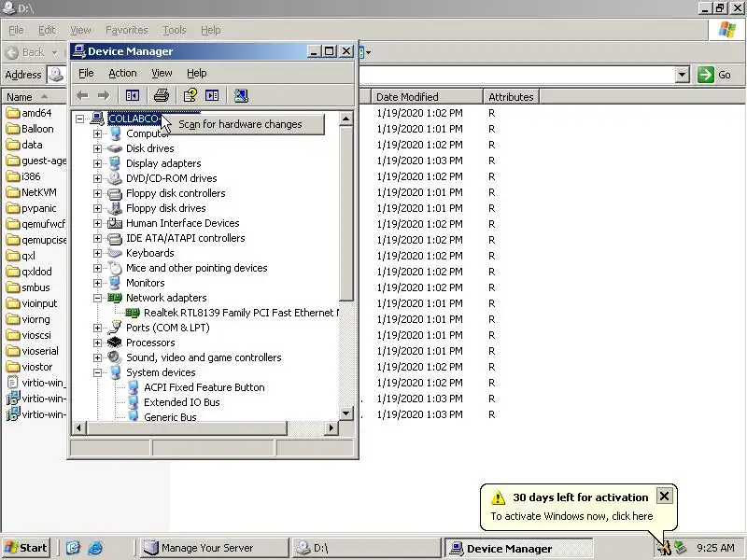Click the Print icon in Device Manager

pyautogui.click(x=162, y=96)
